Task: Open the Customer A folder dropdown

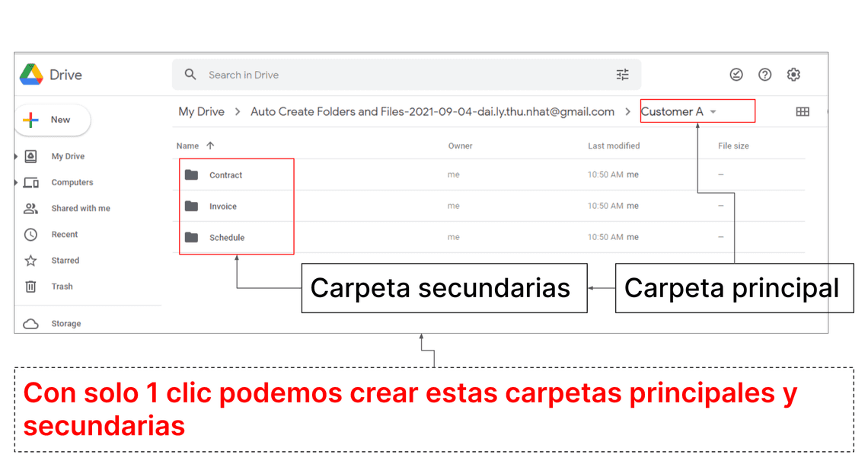Action: [x=713, y=112]
